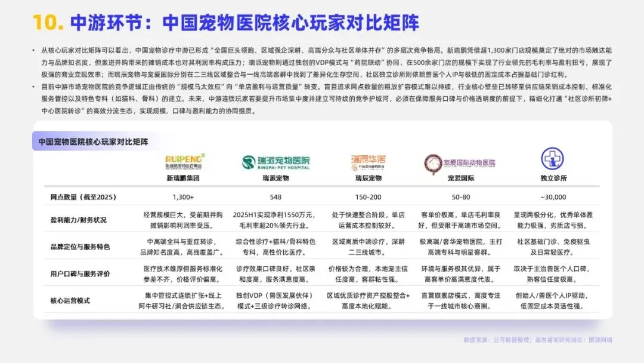This screenshot has height=363, width=644.
Task: Click the cell value '~30,000'
Action: pos(553,197)
